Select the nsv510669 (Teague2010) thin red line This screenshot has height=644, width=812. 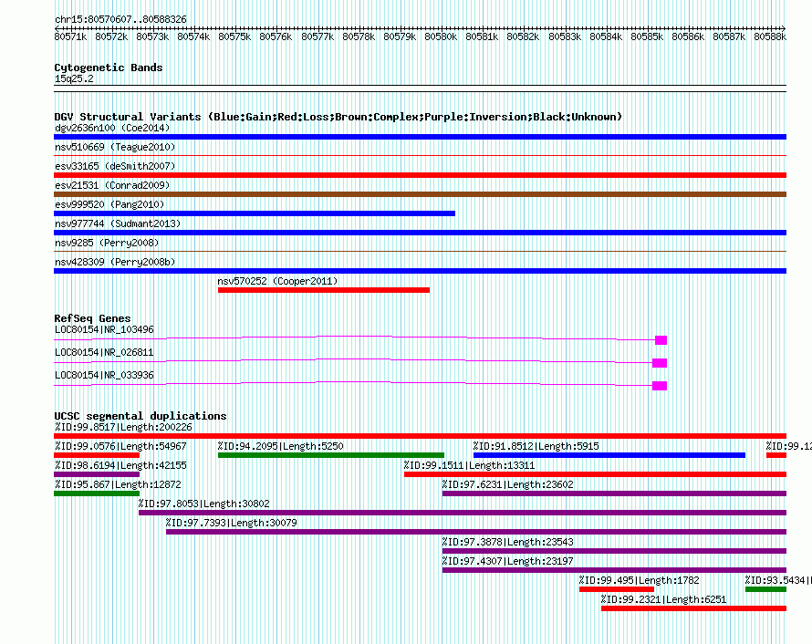[420, 155]
